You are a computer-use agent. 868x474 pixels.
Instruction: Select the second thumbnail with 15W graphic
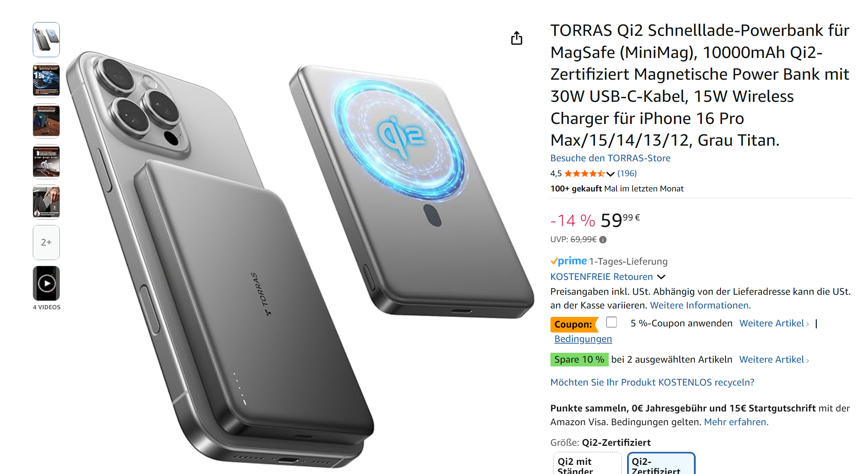pyautogui.click(x=47, y=80)
